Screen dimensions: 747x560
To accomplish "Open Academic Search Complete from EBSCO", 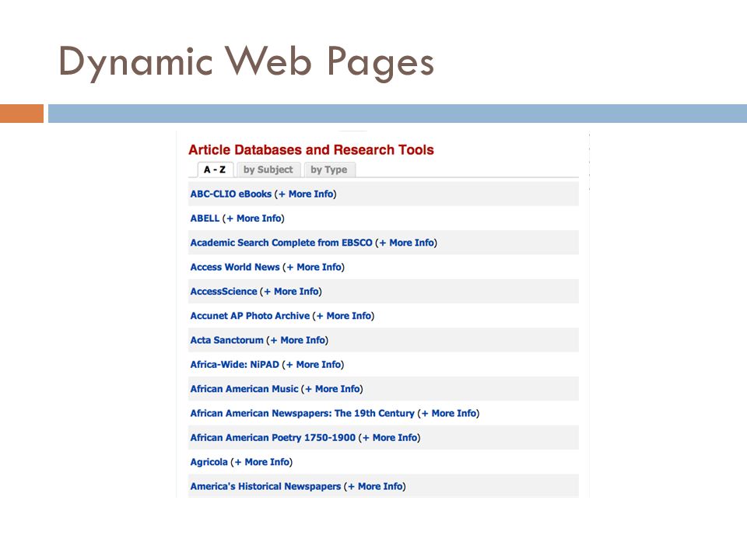I will point(281,243).
